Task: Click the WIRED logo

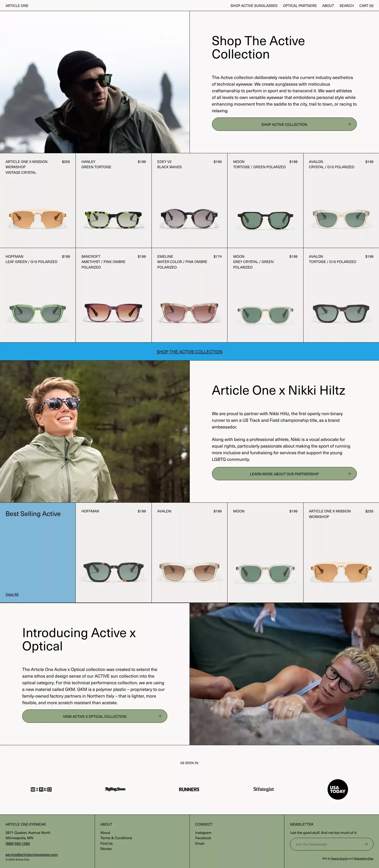Action: pos(41,789)
